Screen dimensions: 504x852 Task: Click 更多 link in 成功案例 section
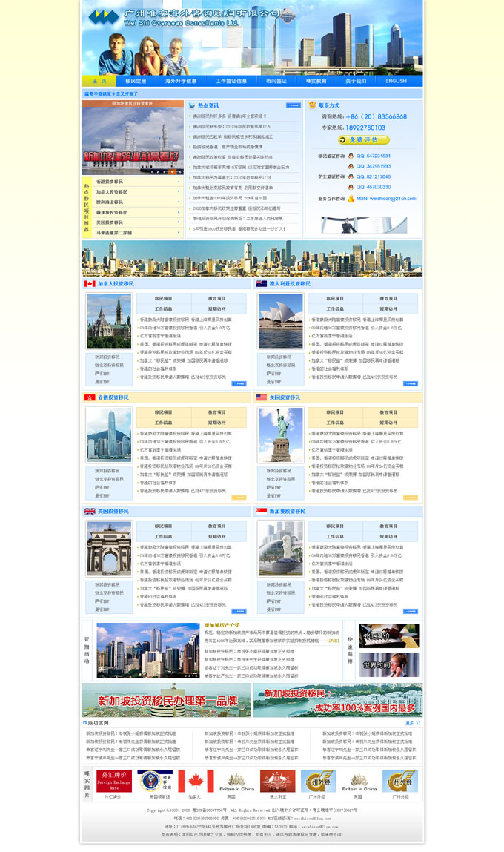click(413, 723)
